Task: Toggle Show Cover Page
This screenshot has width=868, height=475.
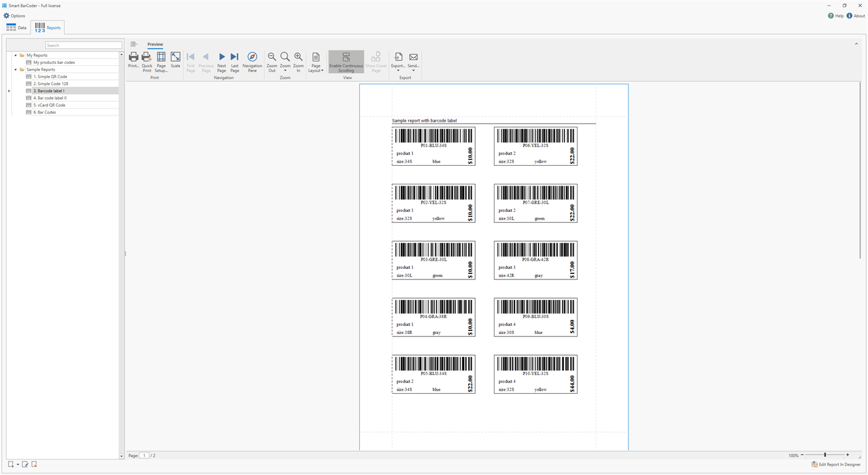Action: pos(375,61)
